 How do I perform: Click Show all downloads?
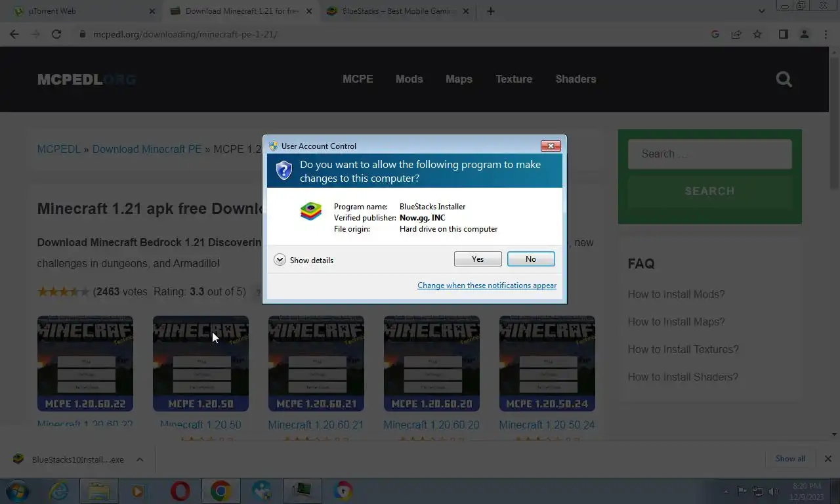click(x=790, y=459)
